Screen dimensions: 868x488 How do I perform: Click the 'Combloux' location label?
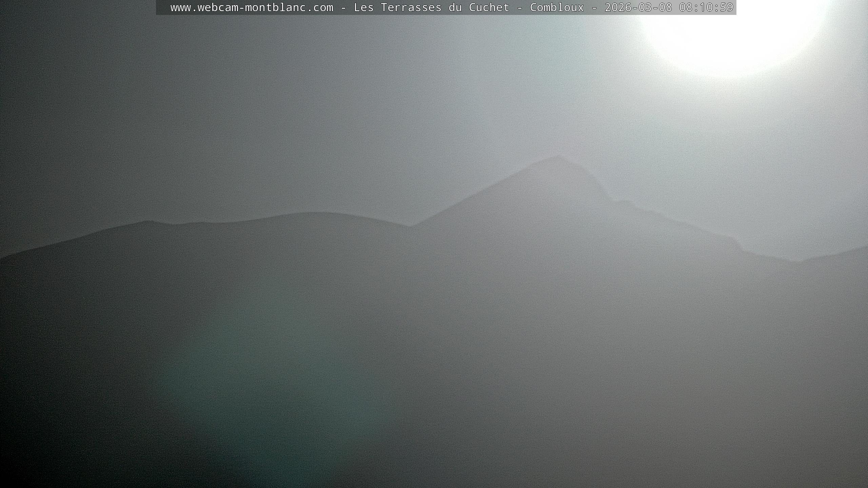557,7
